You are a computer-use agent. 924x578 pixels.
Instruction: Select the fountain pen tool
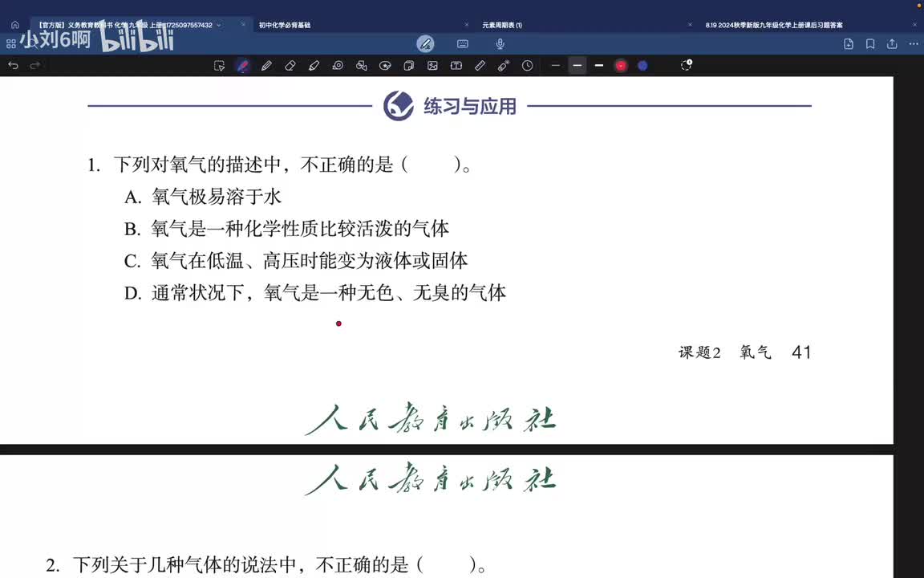tap(243, 66)
